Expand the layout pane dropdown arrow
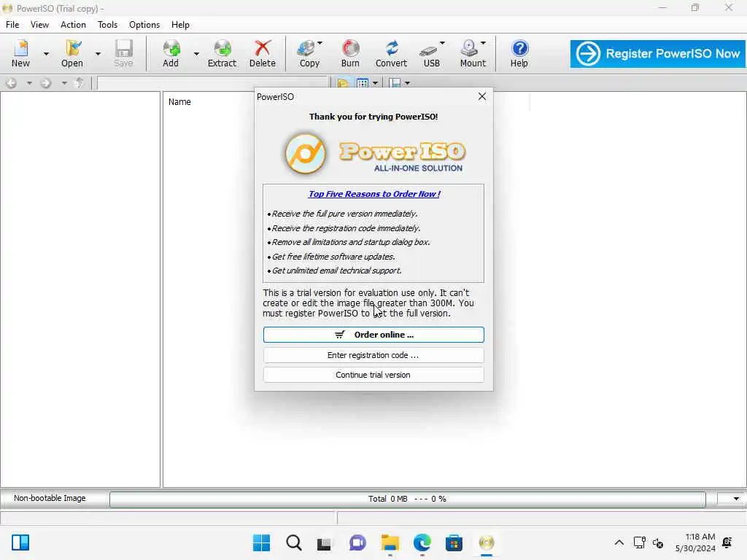The width and height of the screenshot is (747, 560). 407,83
